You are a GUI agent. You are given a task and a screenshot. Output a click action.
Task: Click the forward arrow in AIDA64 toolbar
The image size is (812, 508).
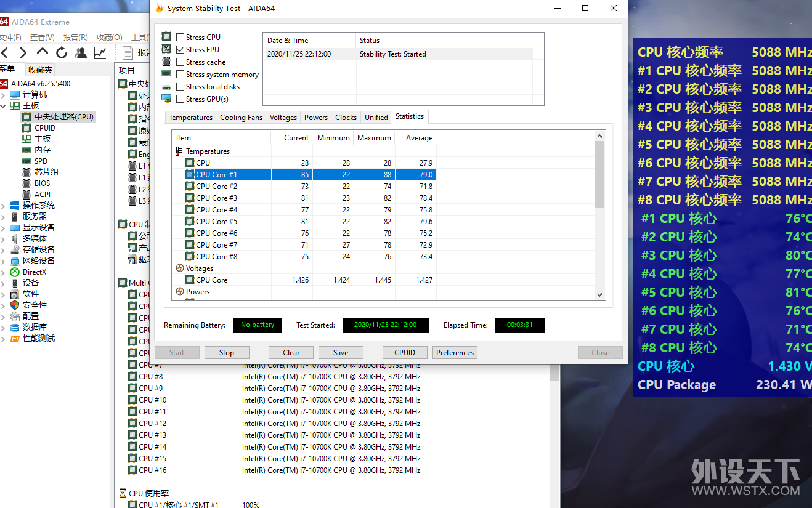pos(23,53)
